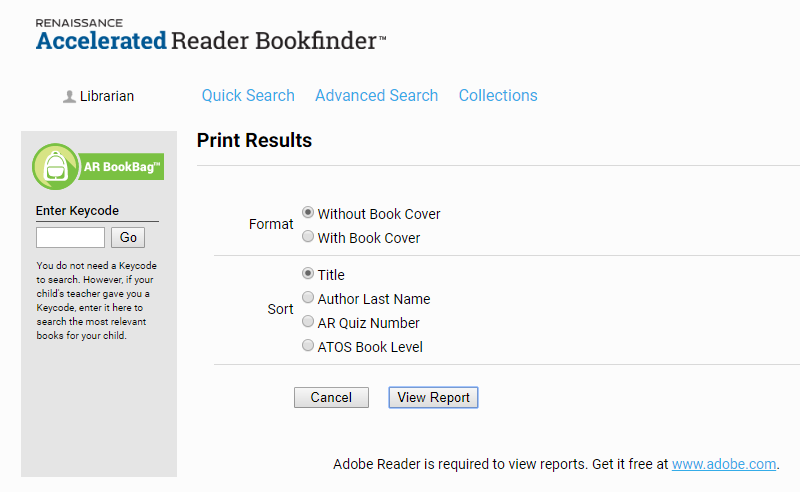Submit keycode with the Go button
800x492 pixels.
[128, 237]
